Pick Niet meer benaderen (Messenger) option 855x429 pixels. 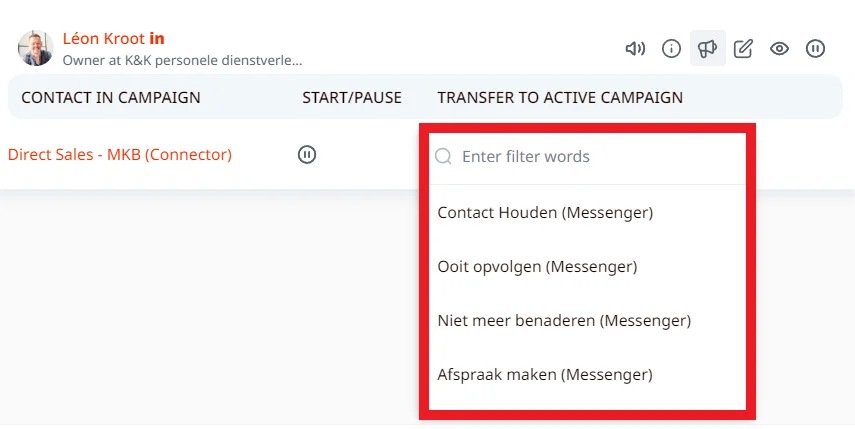[x=564, y=320]
